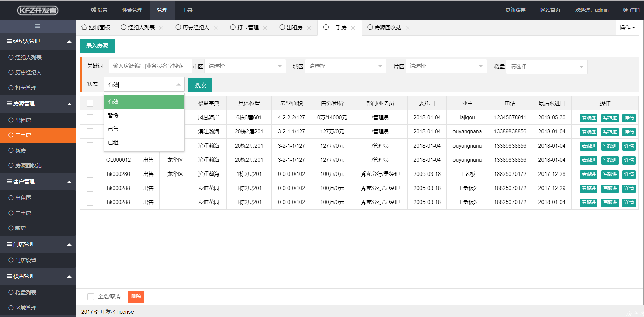Open 区域管理 in sidebar

click(x=38, y=308)
